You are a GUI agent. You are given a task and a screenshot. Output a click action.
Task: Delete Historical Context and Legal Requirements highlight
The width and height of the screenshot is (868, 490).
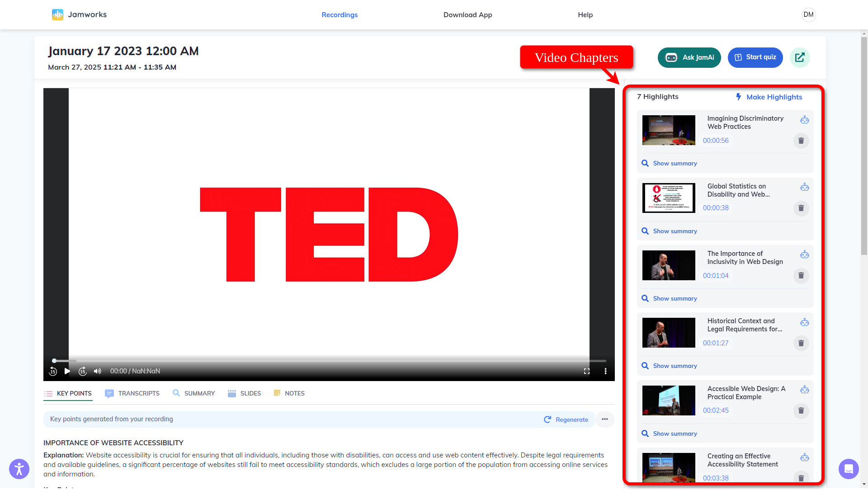pyautogui.click(x=801, y=343)
